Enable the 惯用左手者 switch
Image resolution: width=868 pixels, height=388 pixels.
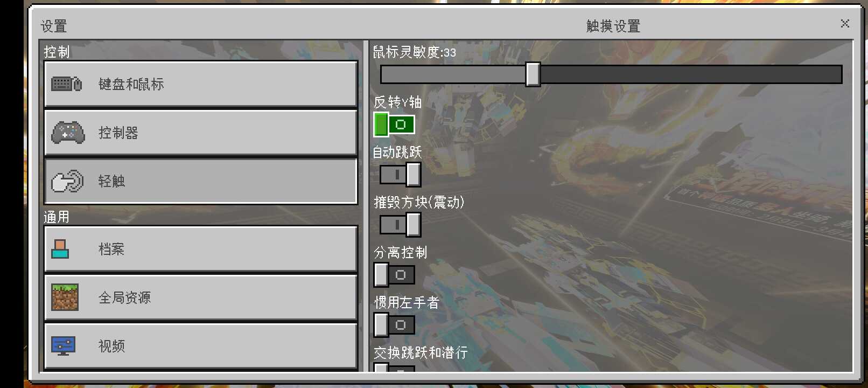click(x=395, y=325)
